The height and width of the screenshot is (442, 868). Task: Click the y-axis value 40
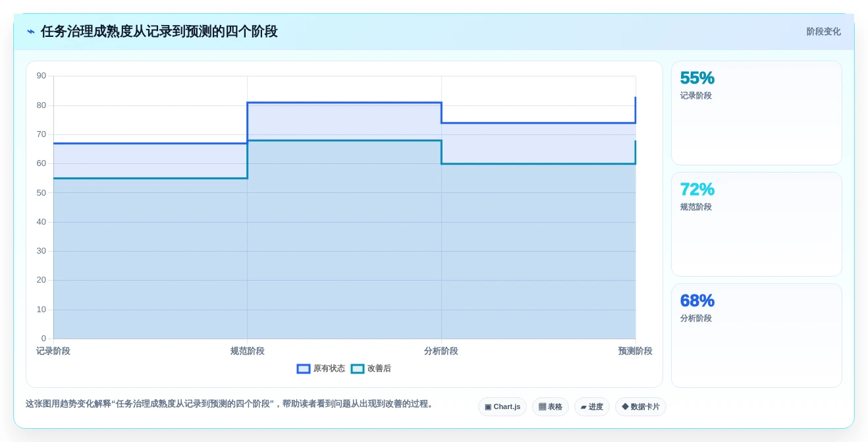41,222
